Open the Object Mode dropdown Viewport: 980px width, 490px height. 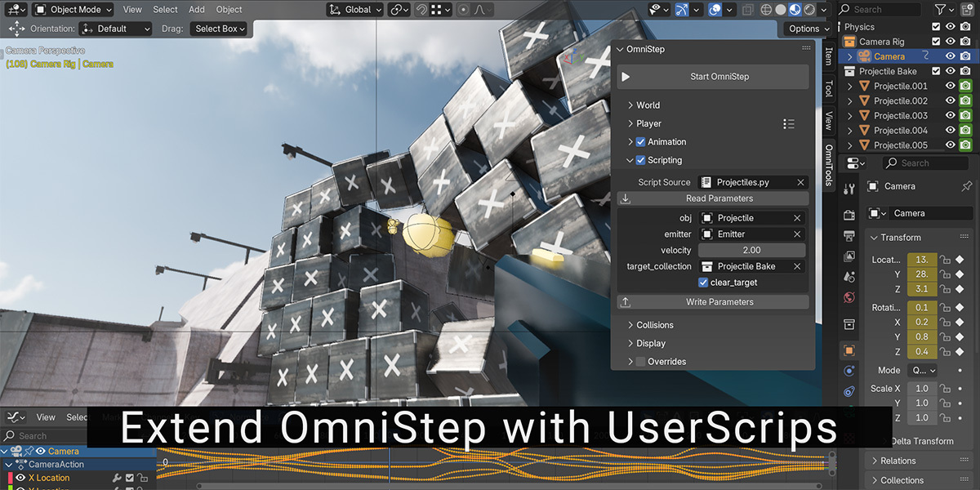73,10
